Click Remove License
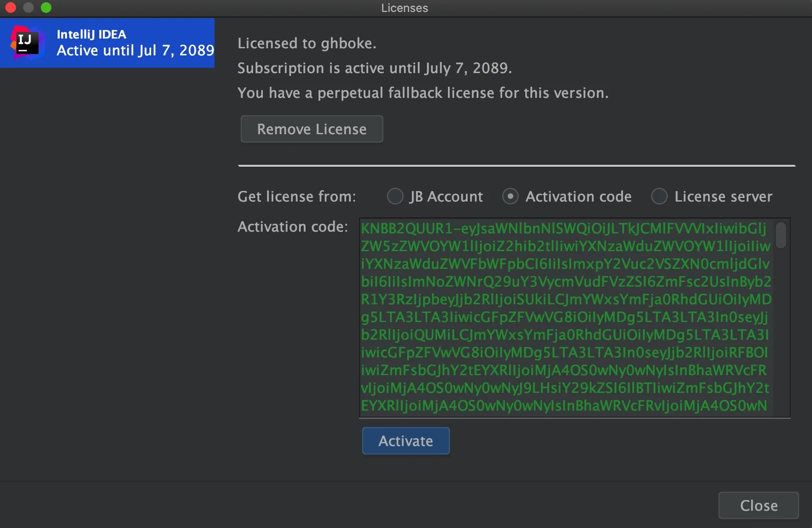The width and height of the screenshot is (812, 528). click(312, 129)
